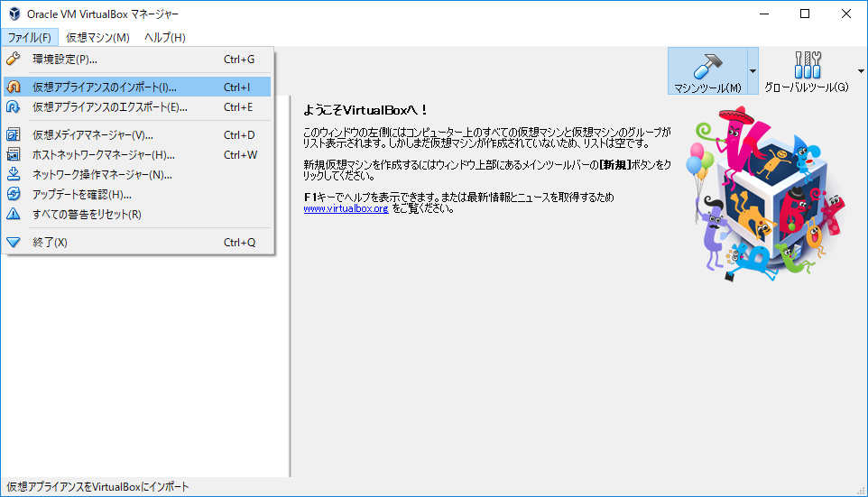Viewport: 868px width, 497px height.
Task: Select 仮想アプライアンスのエクスポート(E)...
Action: tap(137, 106)
